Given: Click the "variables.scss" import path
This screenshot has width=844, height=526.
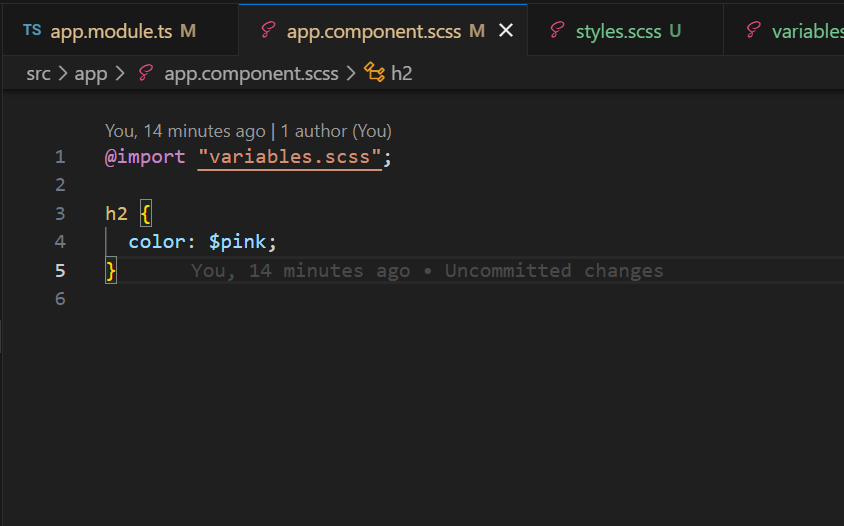Looking at the screenshot, I should pyautogui.click(x=290, y=157).
